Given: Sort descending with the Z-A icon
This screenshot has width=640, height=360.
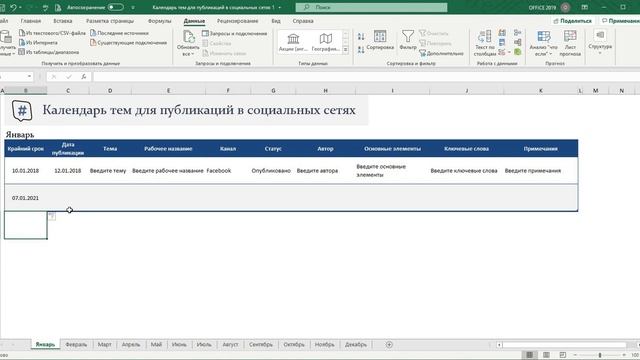Looking at the screenshot, I should (x=361, y=50).
